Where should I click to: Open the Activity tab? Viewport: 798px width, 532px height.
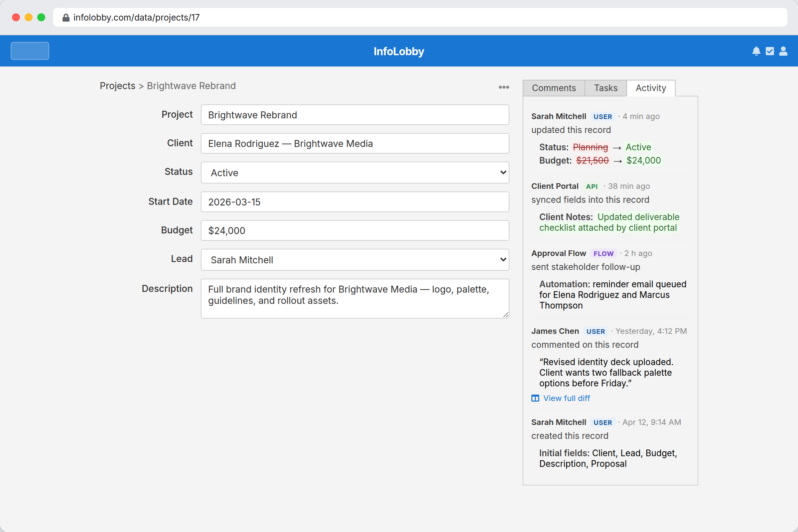coord(651,88)
